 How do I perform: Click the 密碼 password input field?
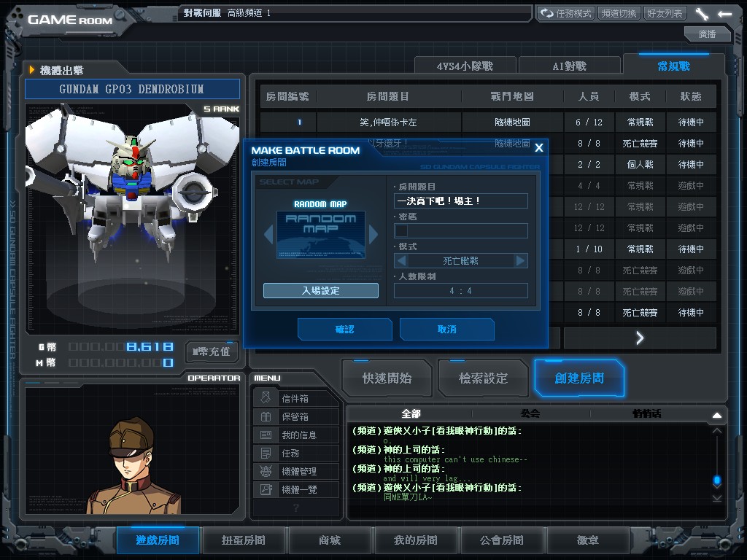coord(461,231)
